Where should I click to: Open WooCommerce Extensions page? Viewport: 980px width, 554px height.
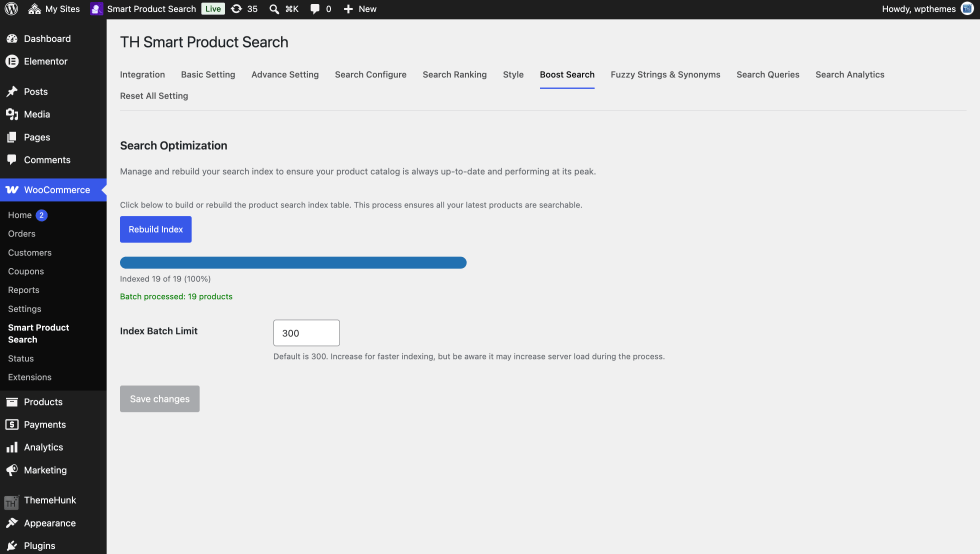coord(30,377)
